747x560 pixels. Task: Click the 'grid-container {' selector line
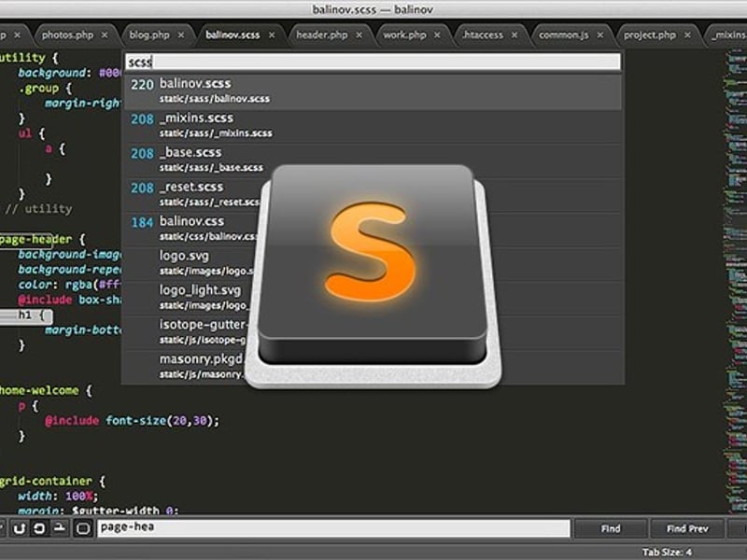pos(52,482)
